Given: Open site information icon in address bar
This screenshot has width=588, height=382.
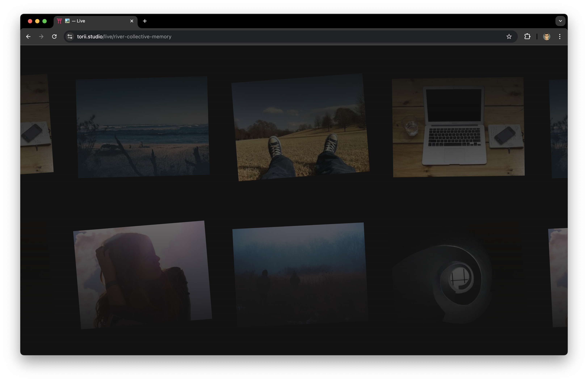Looking at the screenshot, I should [x=70, y=37].
